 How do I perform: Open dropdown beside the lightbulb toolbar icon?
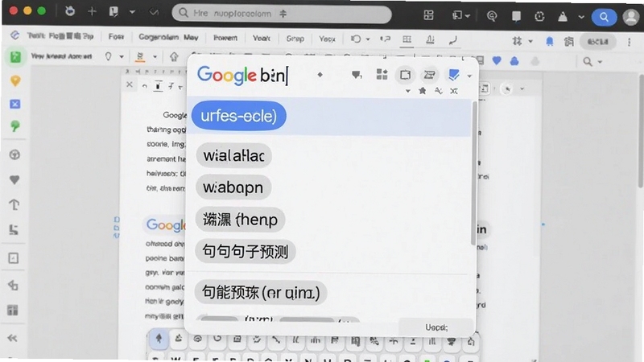pos(122,56)
